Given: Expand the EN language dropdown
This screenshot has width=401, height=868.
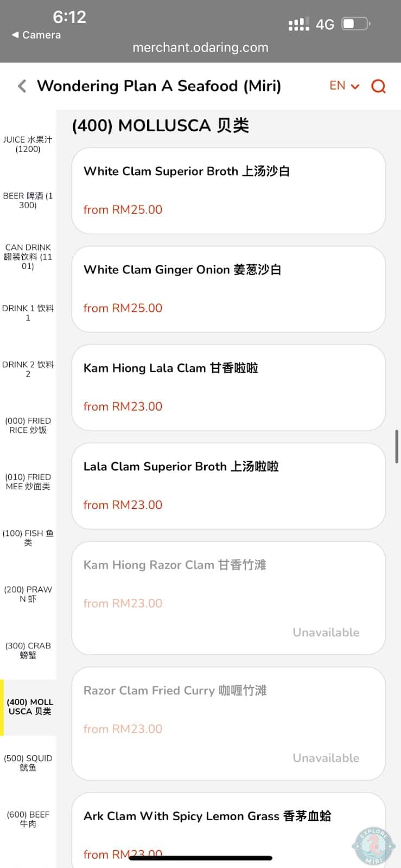Looking at the screenshot, I should 344,86.
